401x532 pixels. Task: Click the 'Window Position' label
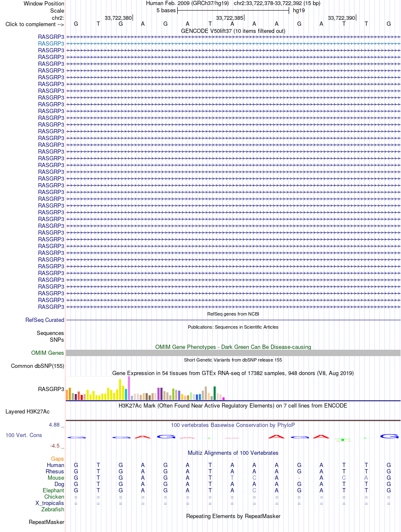44,4
